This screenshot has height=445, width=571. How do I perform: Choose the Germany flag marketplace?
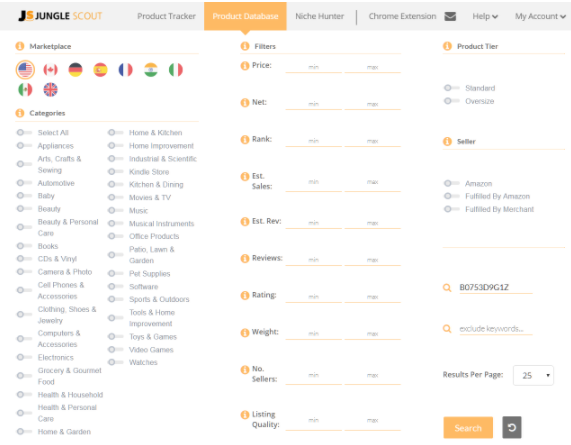point(75,70)
